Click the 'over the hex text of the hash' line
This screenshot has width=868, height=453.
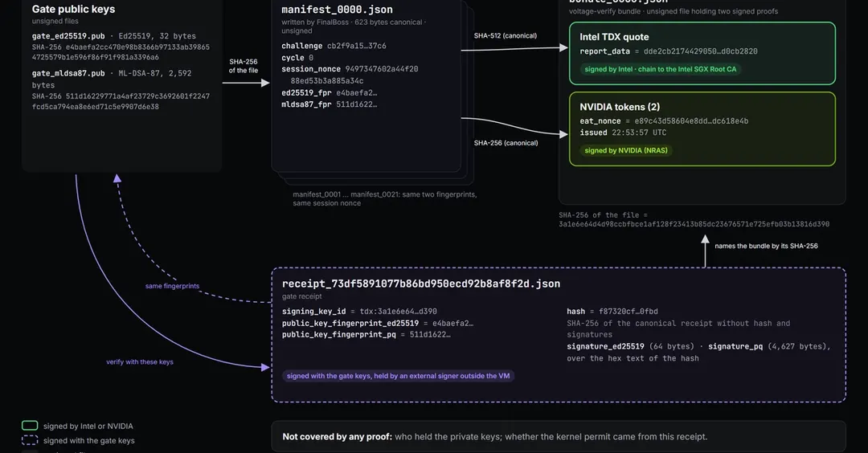[x=633, y=358]
